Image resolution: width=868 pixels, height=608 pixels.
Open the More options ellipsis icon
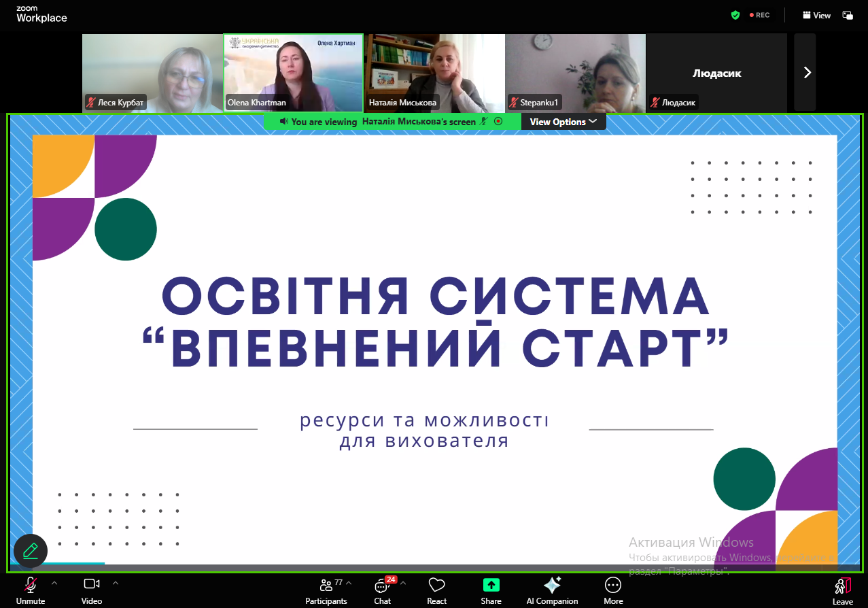[613, 586]
